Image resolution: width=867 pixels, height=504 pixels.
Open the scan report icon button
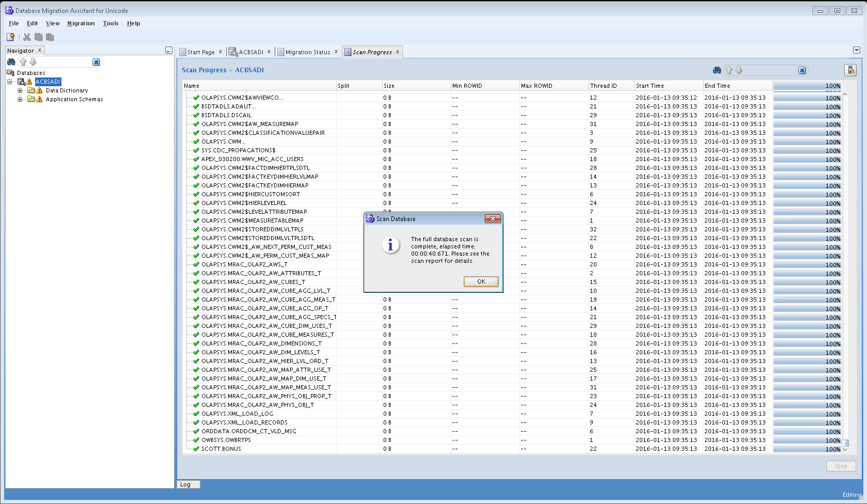click(x=850, y=70)
